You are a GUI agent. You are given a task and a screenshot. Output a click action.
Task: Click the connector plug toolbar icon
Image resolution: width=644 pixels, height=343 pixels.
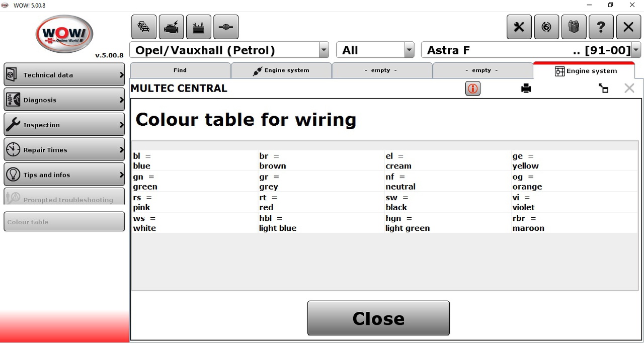226,27
